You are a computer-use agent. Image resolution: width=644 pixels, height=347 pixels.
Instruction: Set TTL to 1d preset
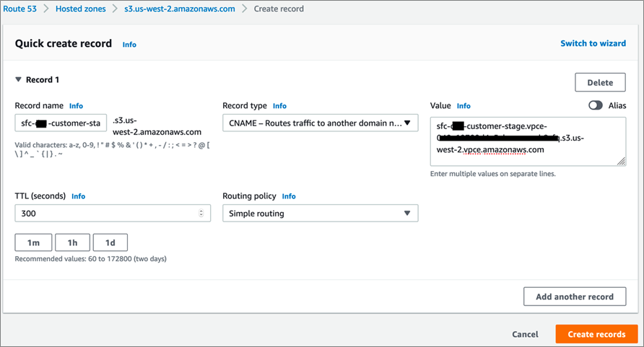[x=110, y=242]
